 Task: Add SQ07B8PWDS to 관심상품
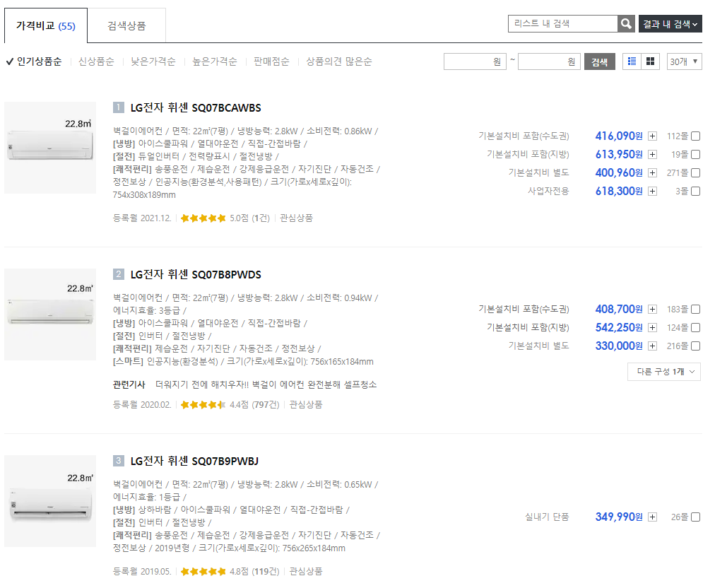point(306,405)
